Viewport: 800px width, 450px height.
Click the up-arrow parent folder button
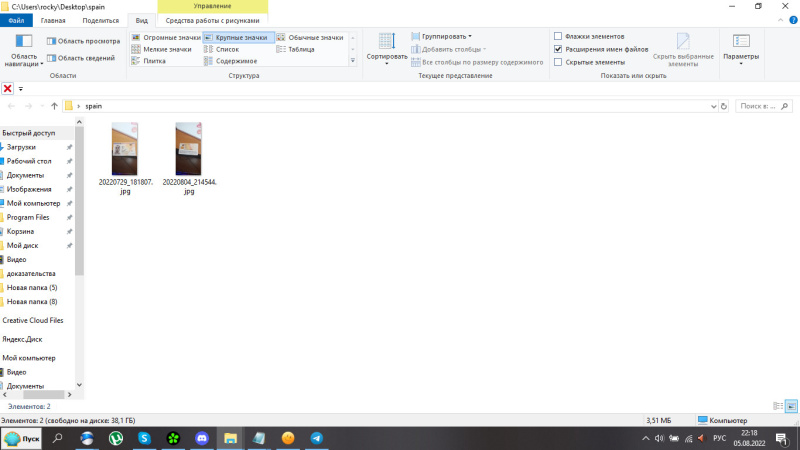(x=54, y=105)
